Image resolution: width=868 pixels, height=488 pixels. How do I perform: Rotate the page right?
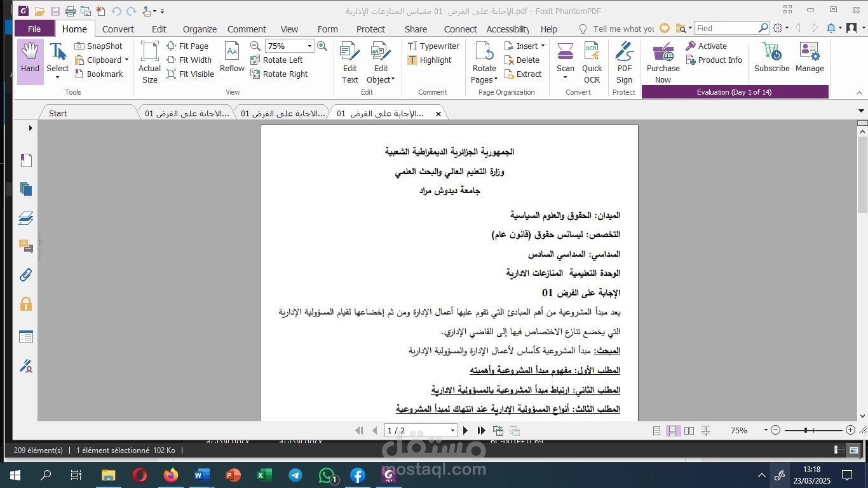coord(279,74)
